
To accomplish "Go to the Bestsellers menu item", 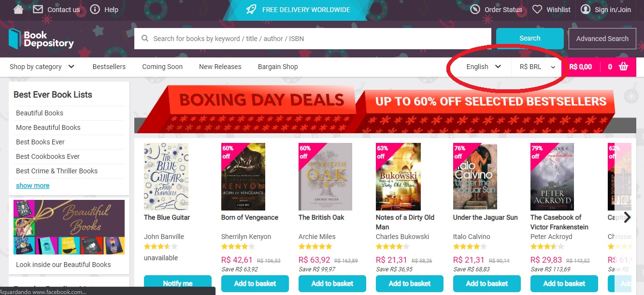I will [109, 67].
